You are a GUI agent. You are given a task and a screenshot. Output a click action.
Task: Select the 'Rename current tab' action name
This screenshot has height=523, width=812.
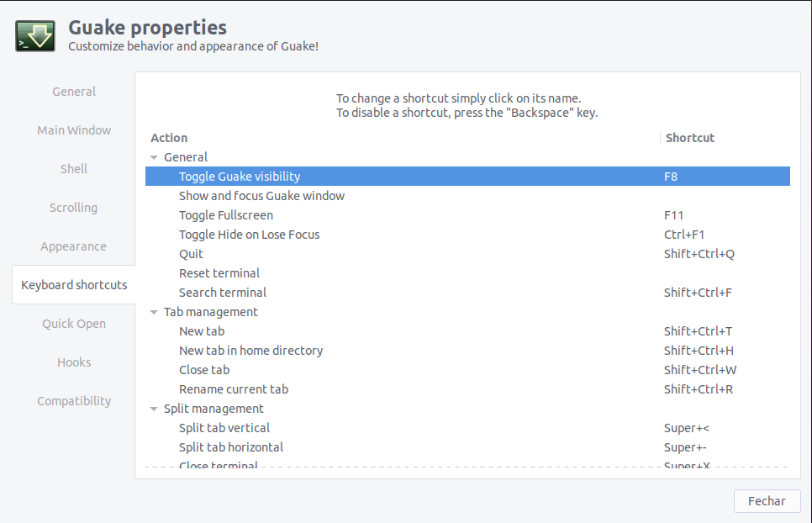[234, 389]
